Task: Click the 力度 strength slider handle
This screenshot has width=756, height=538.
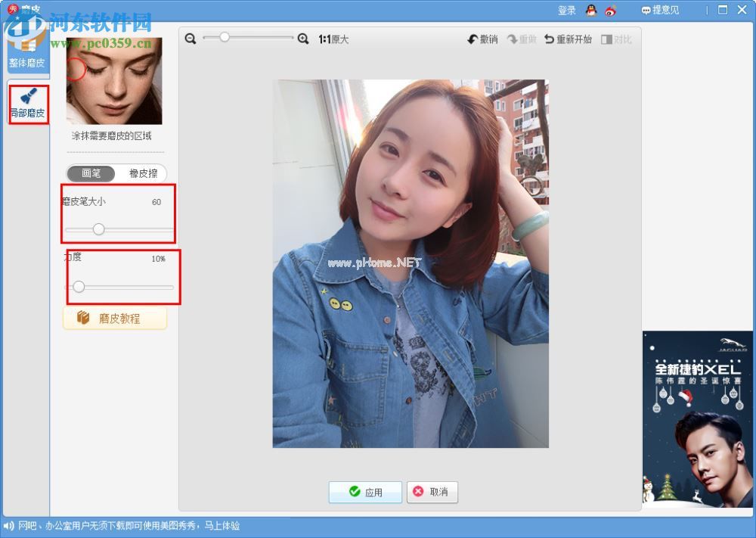Action: (x=79, y=287)
